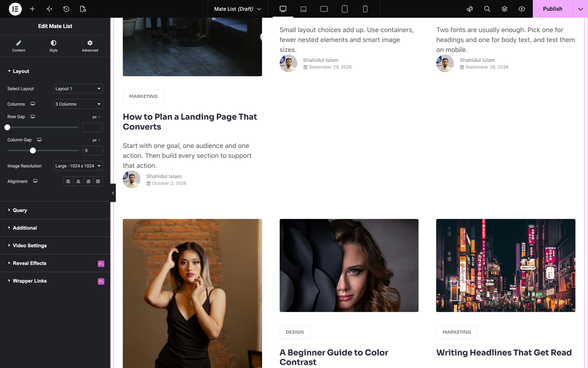
Task: Open the Finder search icon
Action: pos(487,9)
